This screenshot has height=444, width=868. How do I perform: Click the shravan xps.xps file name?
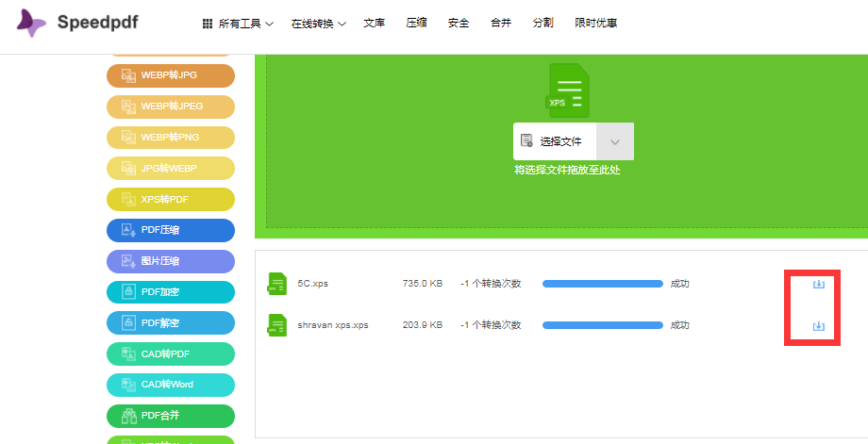pos(333,325)
